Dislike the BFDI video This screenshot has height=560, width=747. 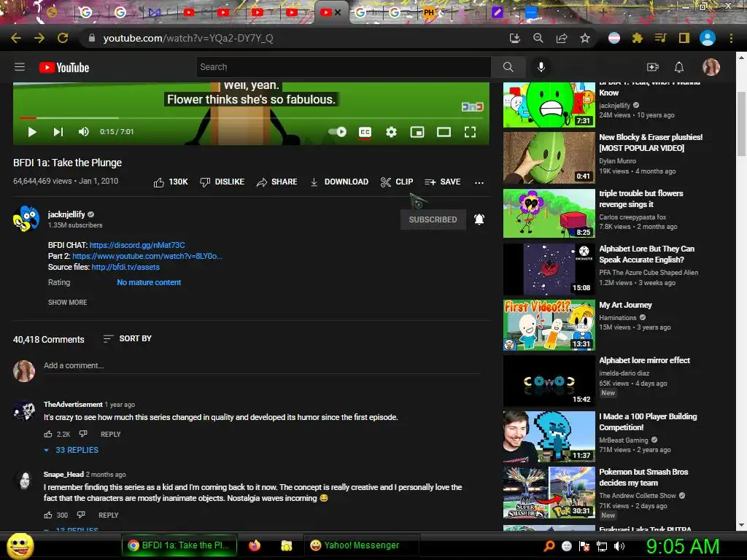[x=222, y=182]
